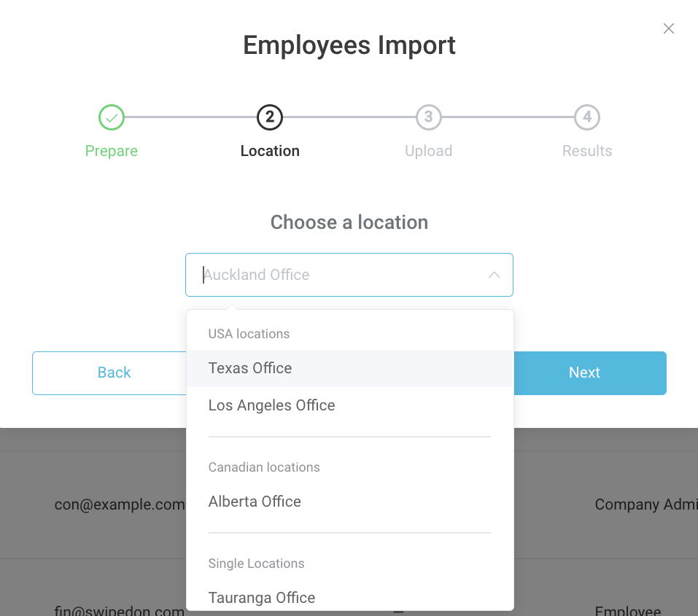Click the fin@swipedon.com email link
Viewport: 698px width, 616px height.
click(x=118, y=611)
